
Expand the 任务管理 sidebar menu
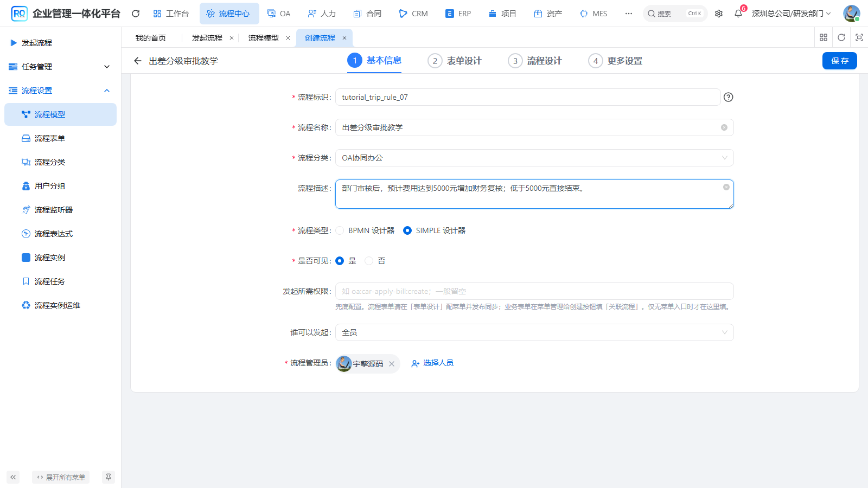60,67
